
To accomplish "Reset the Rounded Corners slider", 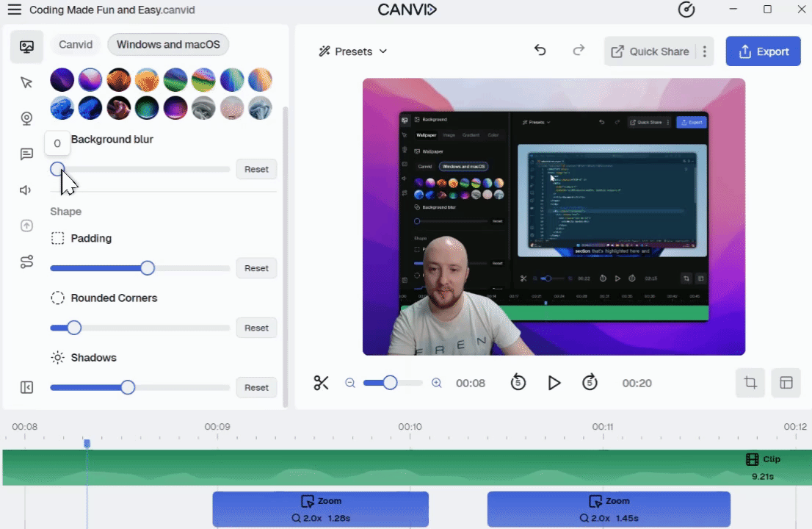I will (256, 328).
